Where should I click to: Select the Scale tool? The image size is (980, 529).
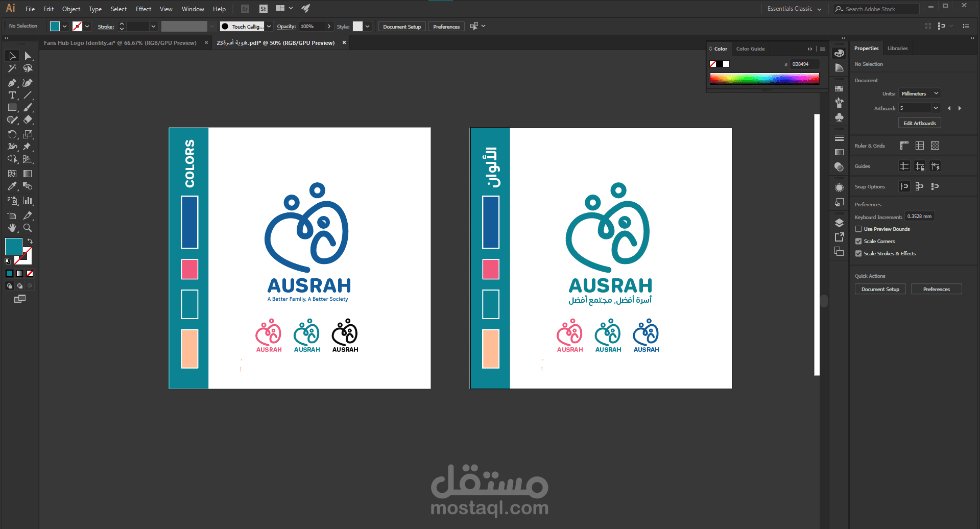(x=28, y=134)
